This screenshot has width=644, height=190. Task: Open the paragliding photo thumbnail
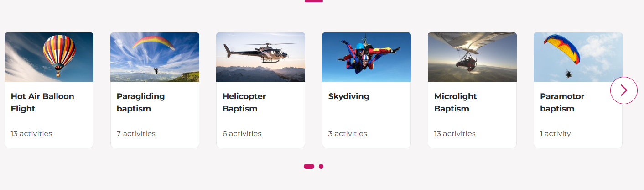[155, 57]
